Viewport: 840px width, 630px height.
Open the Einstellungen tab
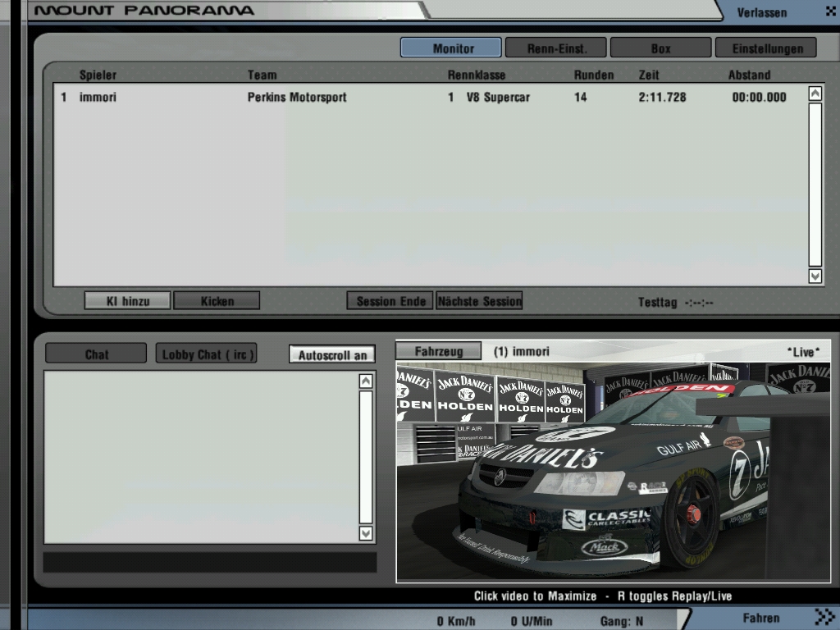pyautogui.click(x=766, y=48)
